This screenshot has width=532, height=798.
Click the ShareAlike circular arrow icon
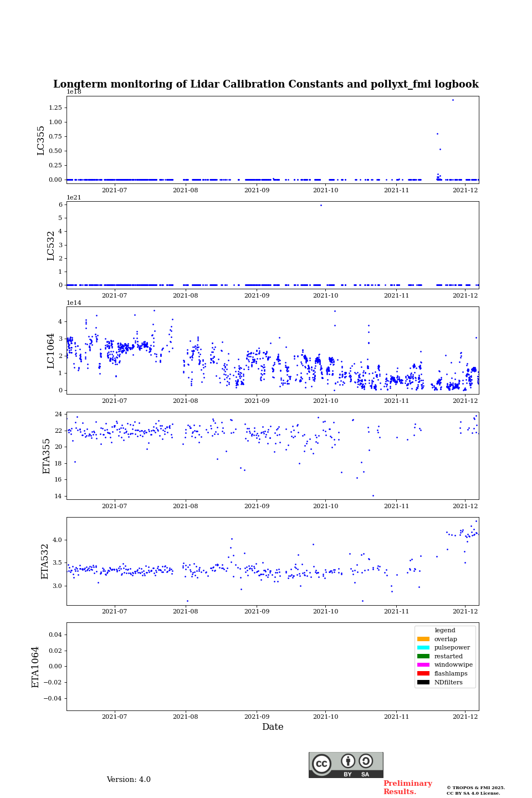click(x=366, y=761)
